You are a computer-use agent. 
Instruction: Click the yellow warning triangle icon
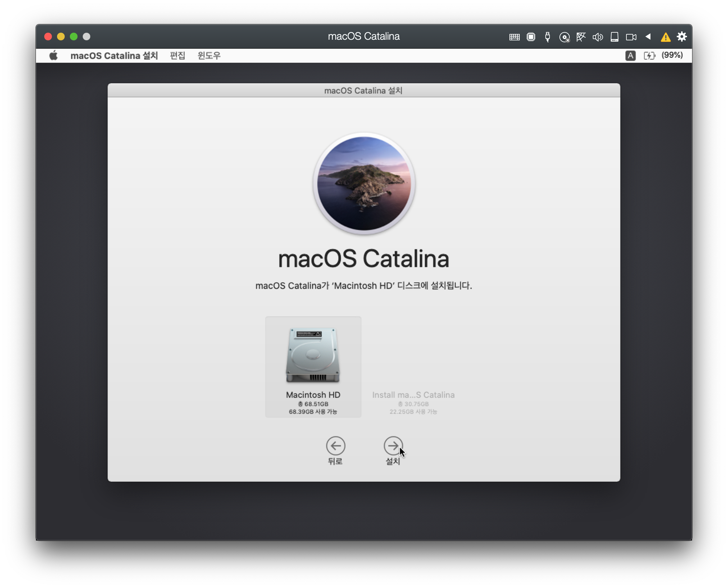665,37
